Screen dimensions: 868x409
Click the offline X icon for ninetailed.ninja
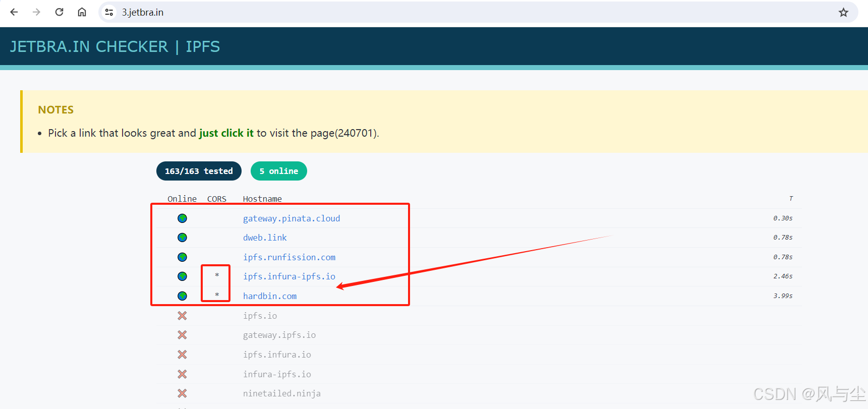(x=182, y=393)
